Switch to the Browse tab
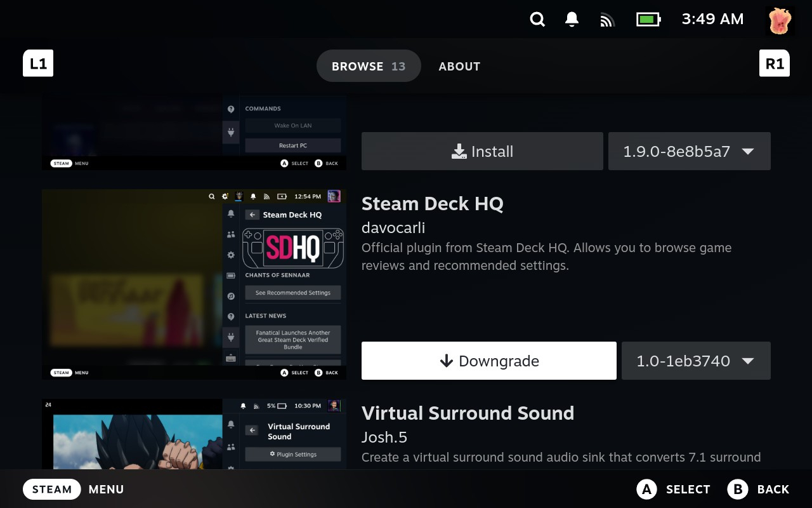Screen dimensions: 812x508 pyautogui.click(x=369, y=66)
